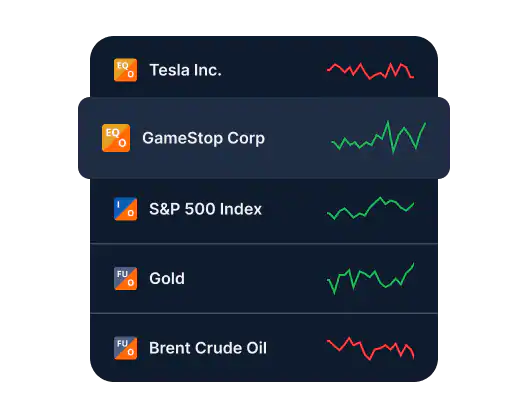Screen dimensions: 528x419
Task: Click the Brent Crude Oil FU/O icon
Action: coord(125,348)
